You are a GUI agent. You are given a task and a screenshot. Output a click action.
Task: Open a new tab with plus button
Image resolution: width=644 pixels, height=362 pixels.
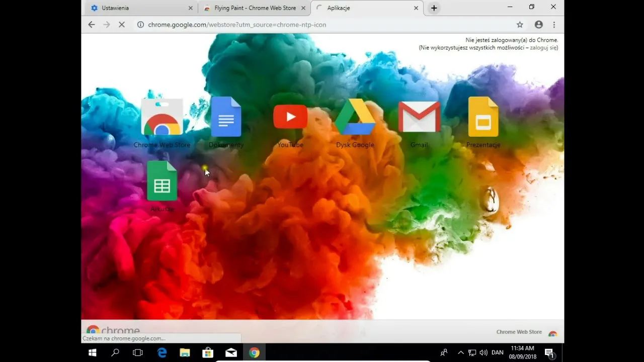point(434,8)
